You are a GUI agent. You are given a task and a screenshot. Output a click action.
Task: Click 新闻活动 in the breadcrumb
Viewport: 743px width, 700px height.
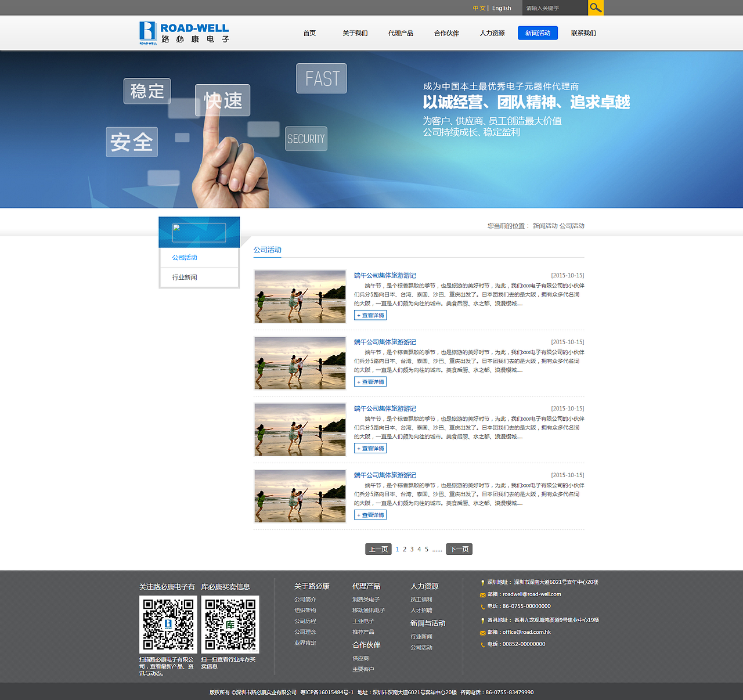545,226
